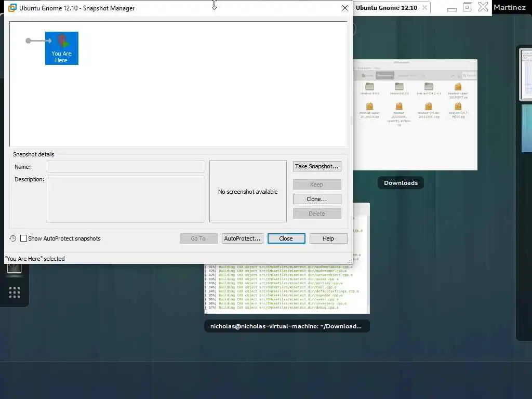Screen dimensions: 532x399
Task: Click the nicholas@nicholas-virtual-machine terminal label
Action: [x=287, y=326]
